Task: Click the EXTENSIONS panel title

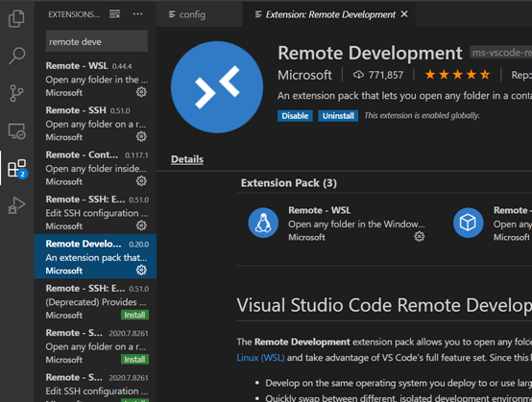Action: 74,14
